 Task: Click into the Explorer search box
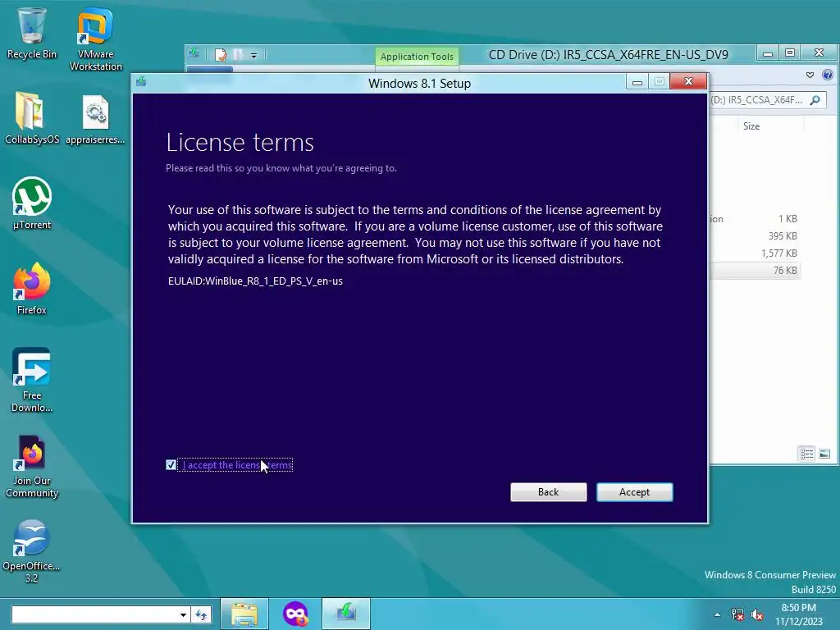(768, 99)
